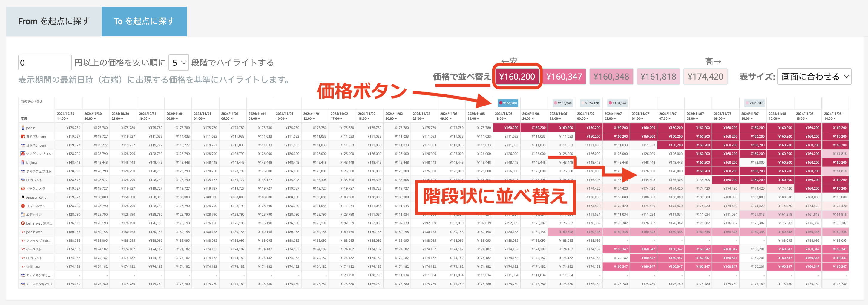Image resolution: width=868 pixels, height=305 pixels.
Task: Click the Nojima store logo icon
Action: [23, 163]
